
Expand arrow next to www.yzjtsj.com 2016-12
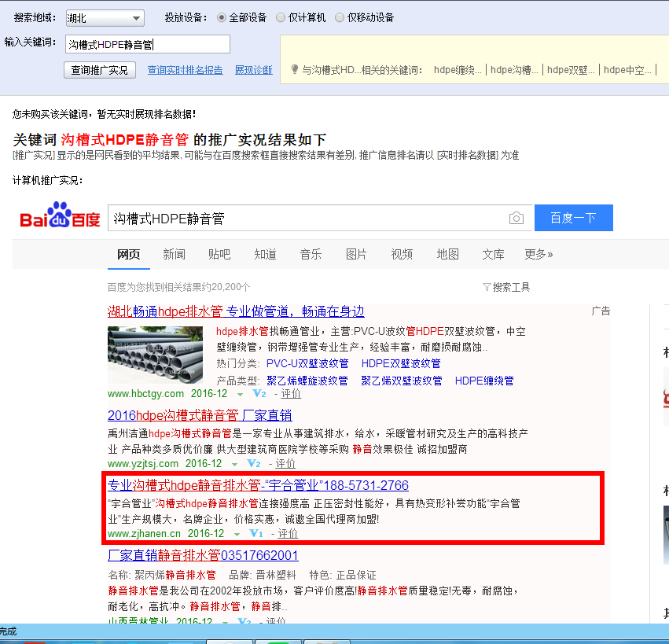click(x=235, y=465)
